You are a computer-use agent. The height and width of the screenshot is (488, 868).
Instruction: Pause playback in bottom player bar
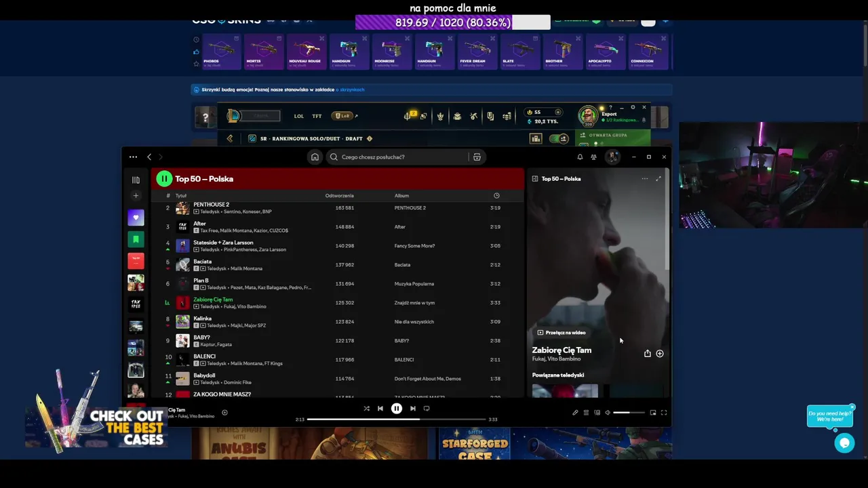point(397,409)
